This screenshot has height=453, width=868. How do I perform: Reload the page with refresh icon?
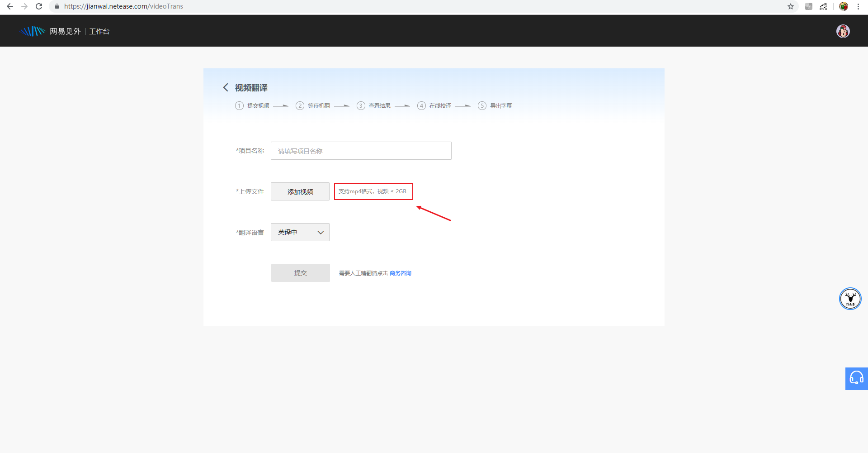[39, 6]
